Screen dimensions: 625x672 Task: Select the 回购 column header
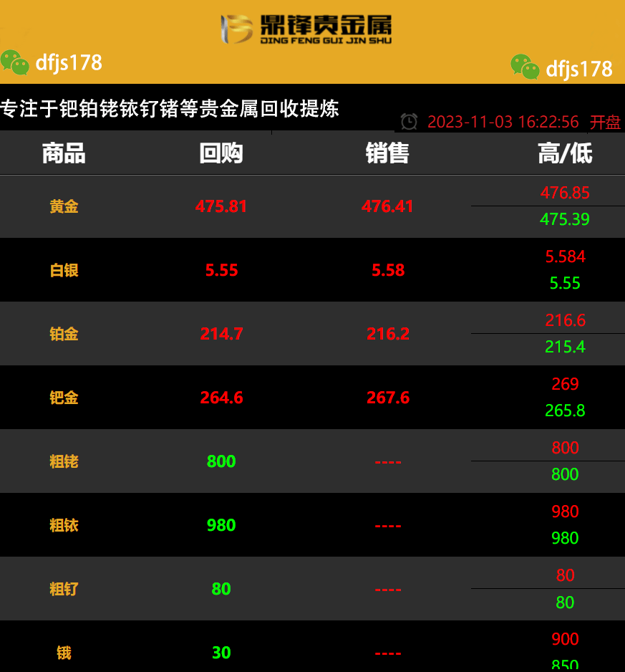221,153
